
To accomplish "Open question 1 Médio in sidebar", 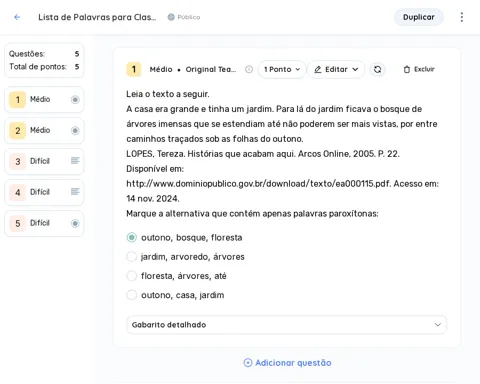I will tap(44, 99).
